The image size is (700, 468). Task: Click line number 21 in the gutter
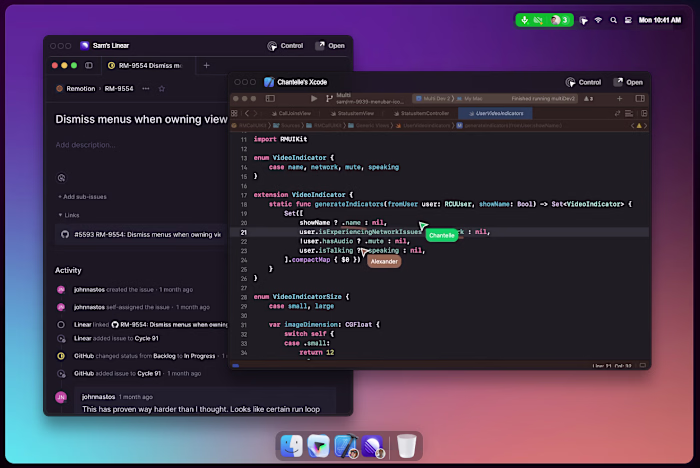pos(243,232)
